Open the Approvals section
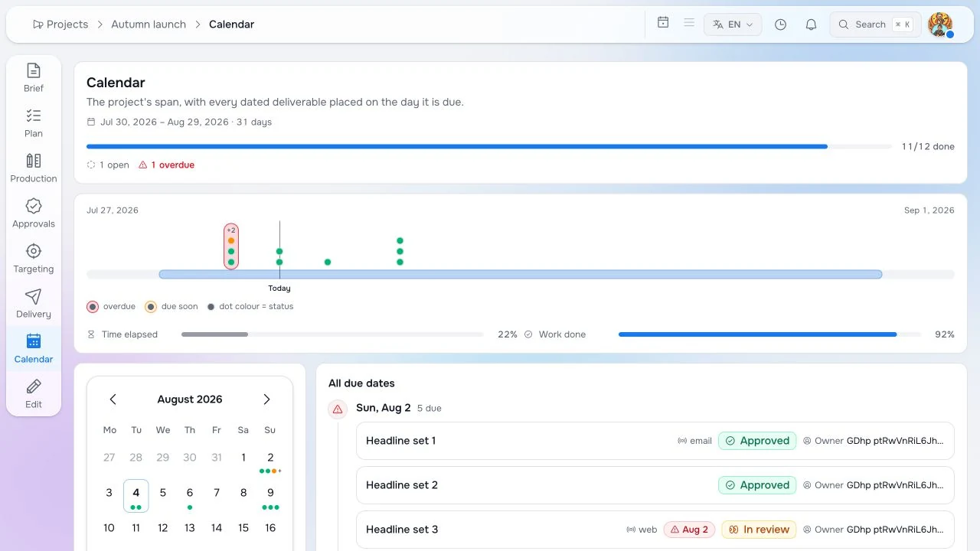Viewport: 980px width, 551px height. 34,213
